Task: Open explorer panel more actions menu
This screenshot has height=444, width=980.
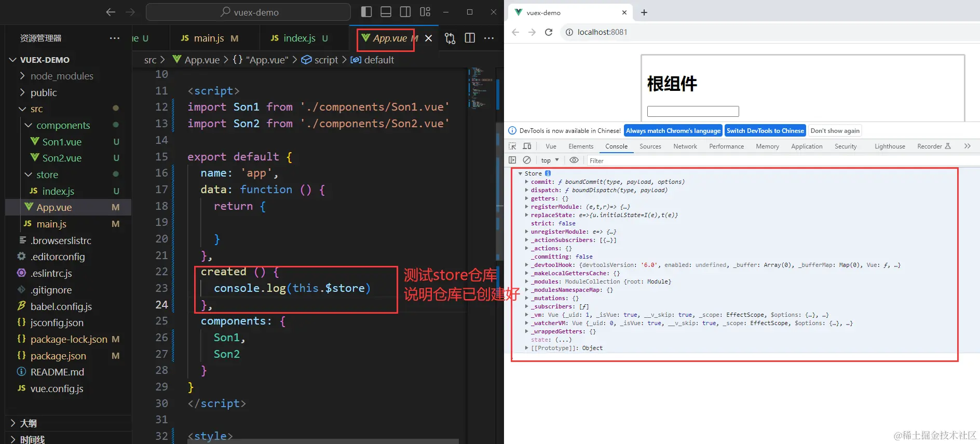Action: 115,38
